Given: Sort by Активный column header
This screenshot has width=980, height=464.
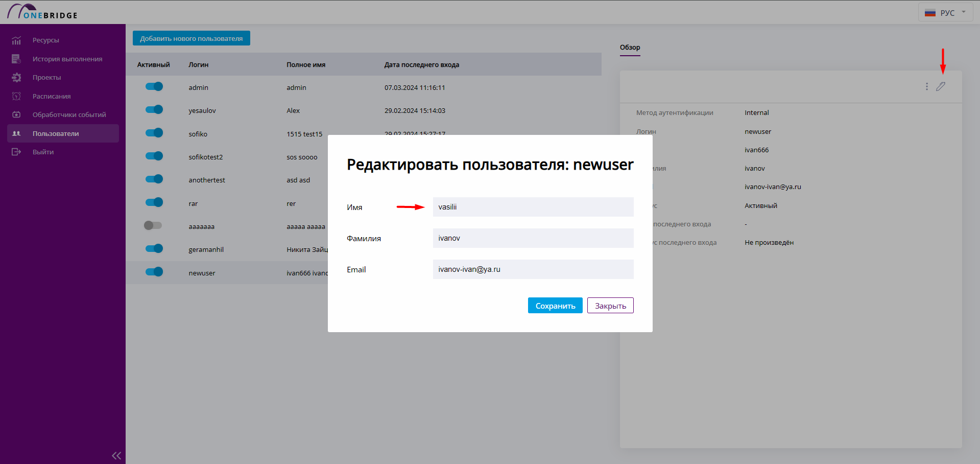Looking at the screenshot, I should 153,65.
